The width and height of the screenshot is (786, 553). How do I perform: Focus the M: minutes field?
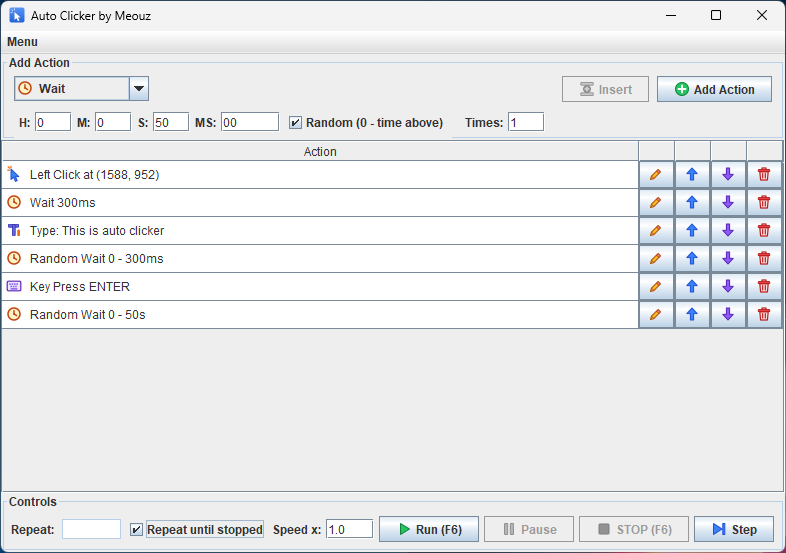point(113,122)
